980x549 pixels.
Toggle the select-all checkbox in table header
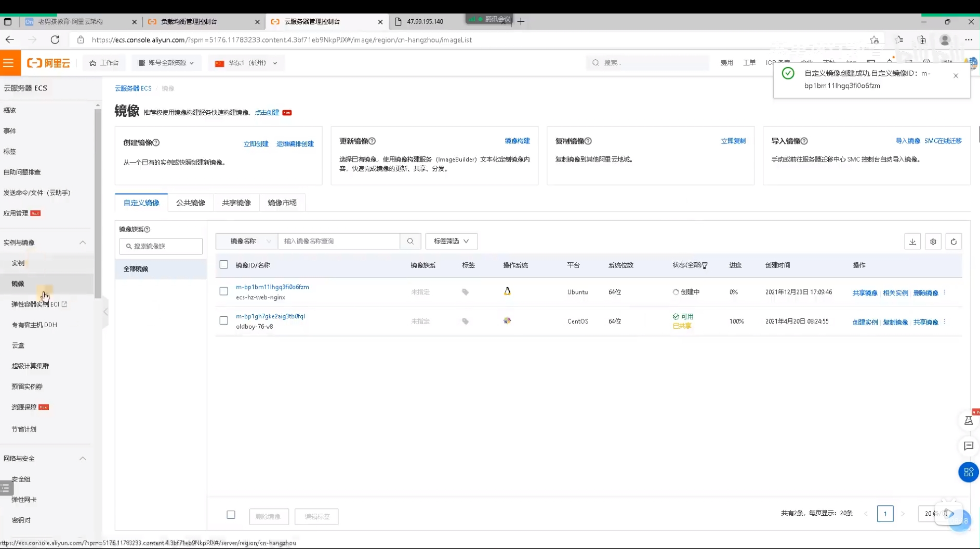pyautogui.click(x=223, y=265)
